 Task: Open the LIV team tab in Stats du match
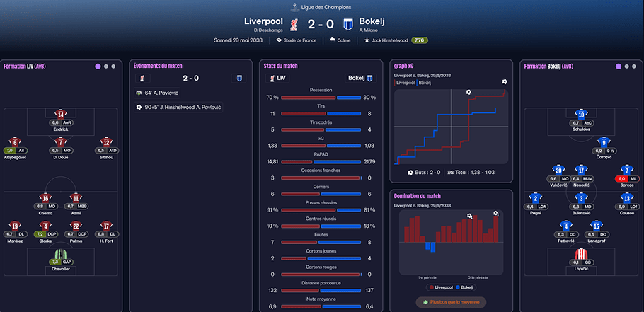click(x=277, y=78)
